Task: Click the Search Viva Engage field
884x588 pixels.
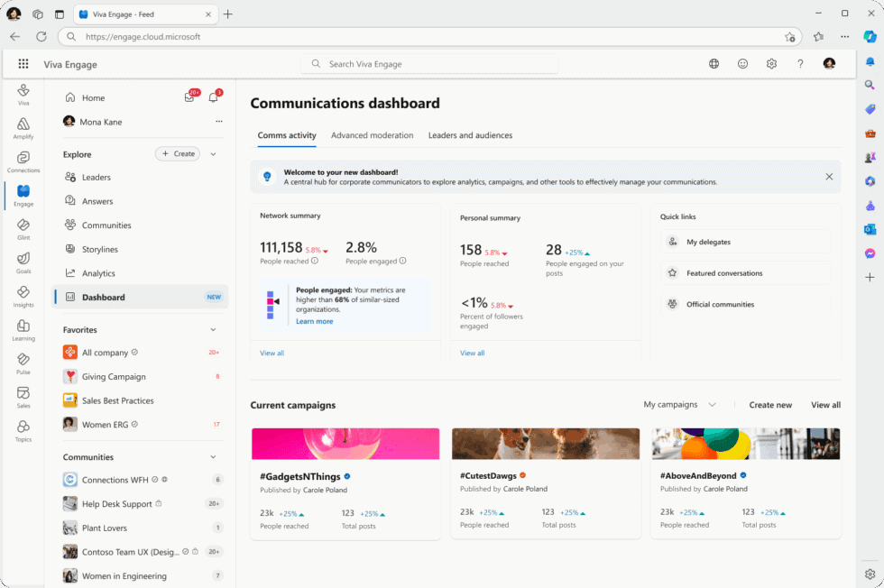Action: pyautogui.click(x=428, y=64)
